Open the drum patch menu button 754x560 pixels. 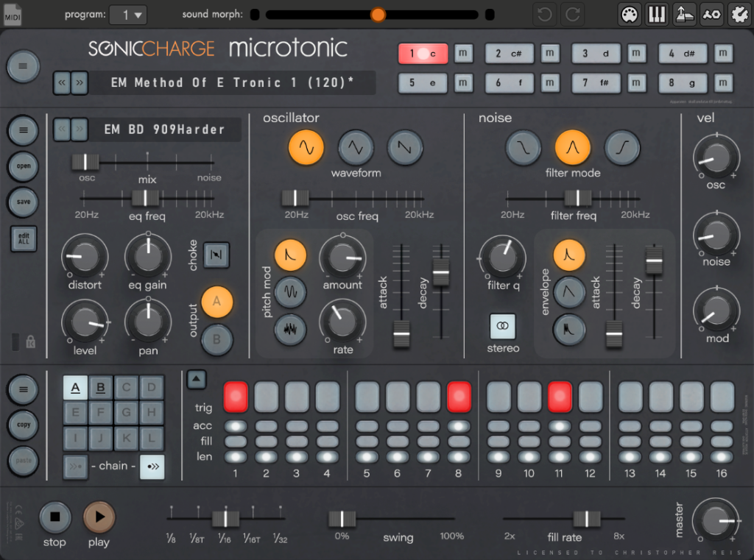[23, 130]
